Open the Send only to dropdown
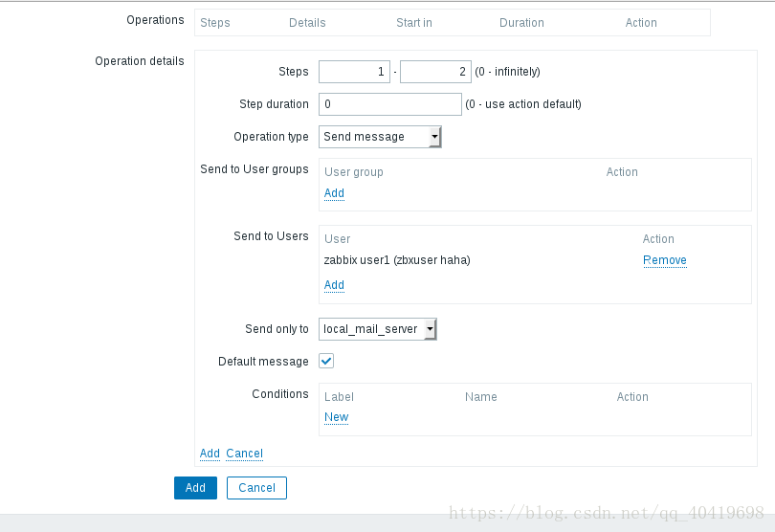The image size is (775, 532). tap(378, 329)
